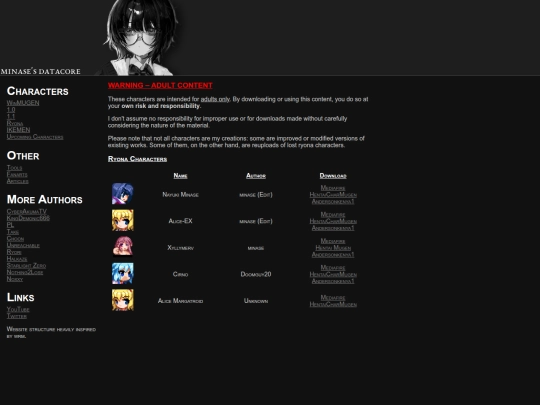
Task: Click the Ryona Characters section heading
Action: (137, 159)
